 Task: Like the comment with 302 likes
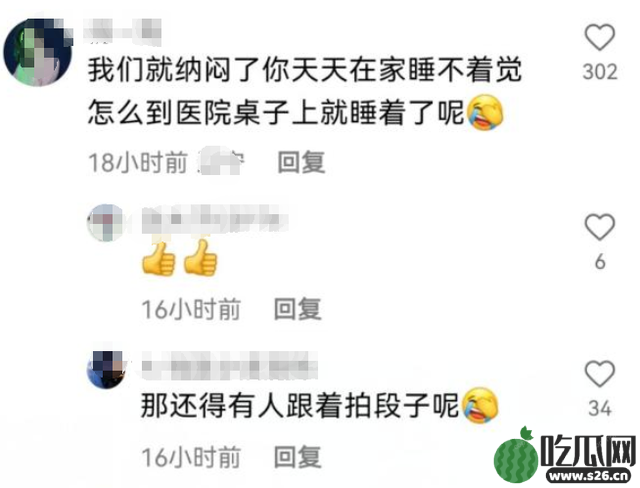point(600,37)
